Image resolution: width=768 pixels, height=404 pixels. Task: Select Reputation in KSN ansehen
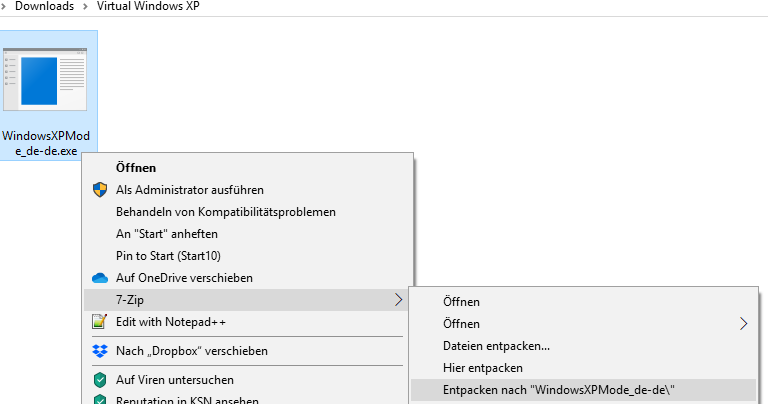pos(187,400)
